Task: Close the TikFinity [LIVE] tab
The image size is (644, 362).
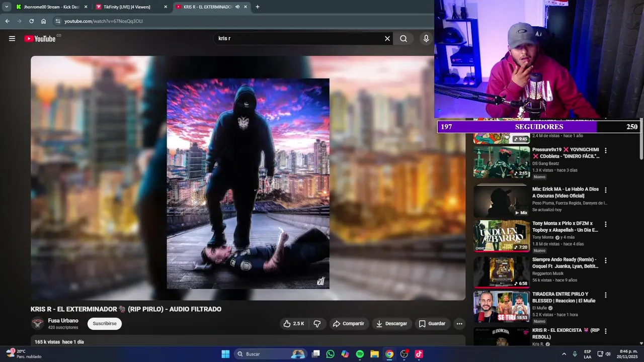Action: 166,7
